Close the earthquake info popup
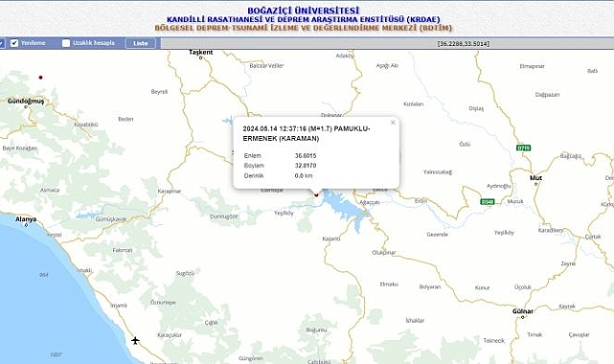 (393, 123)
